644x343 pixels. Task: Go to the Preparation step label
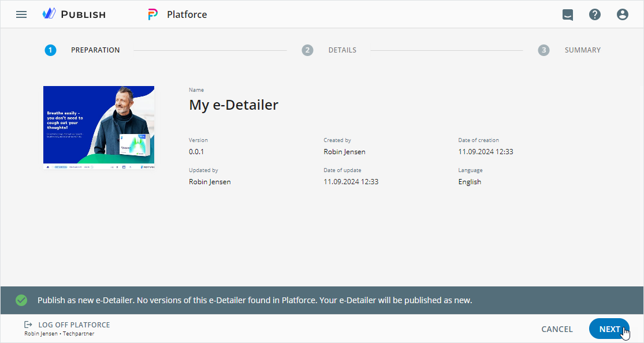click(95, 50)
